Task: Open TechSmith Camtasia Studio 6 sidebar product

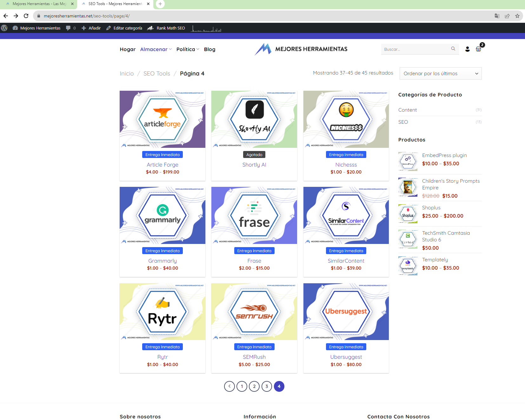Action: click(446, 236)
